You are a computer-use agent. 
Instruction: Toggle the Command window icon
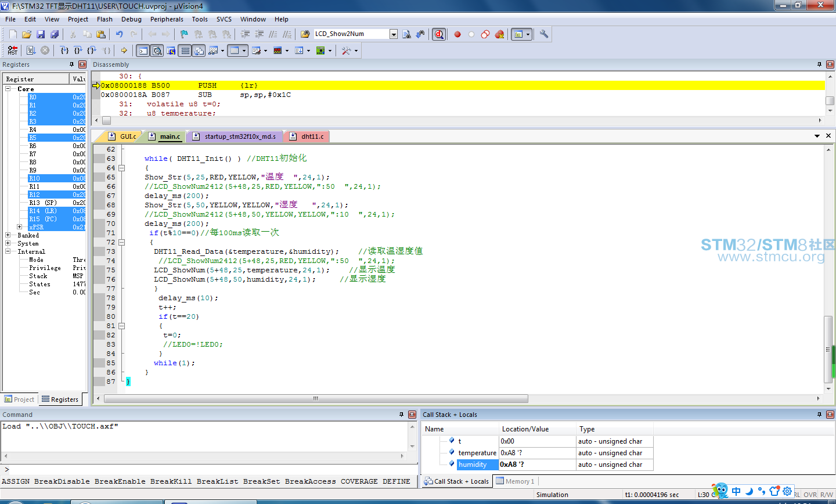(x=143, y=51)
